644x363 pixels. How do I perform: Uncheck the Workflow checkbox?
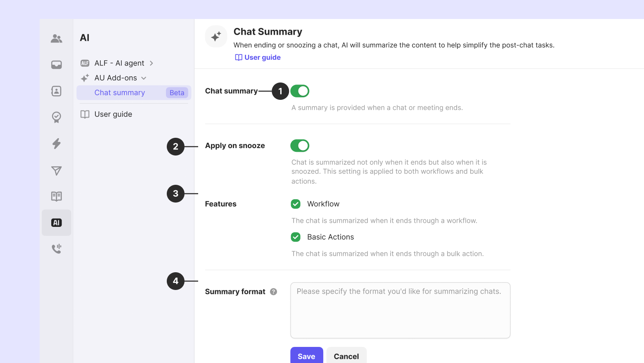[x=296, y=204]
